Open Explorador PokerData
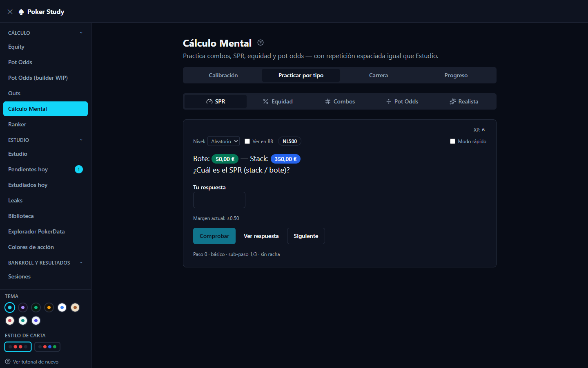Viewport: 588px width, 368px height. click(46, 231)
